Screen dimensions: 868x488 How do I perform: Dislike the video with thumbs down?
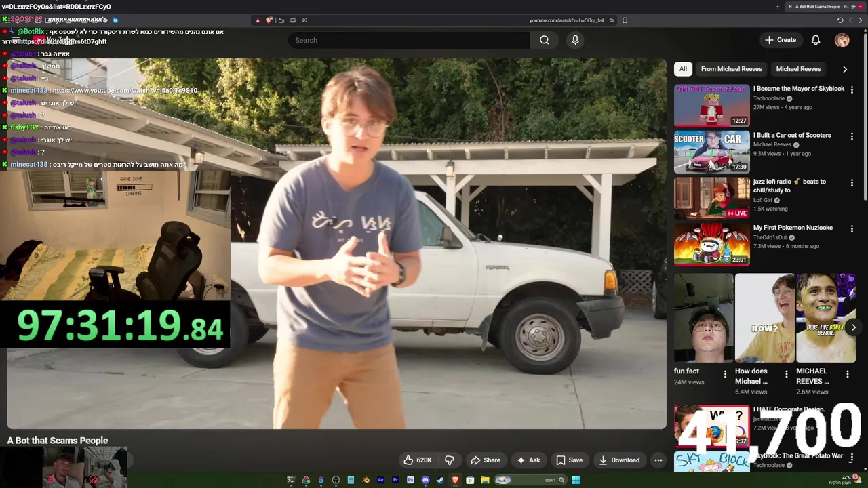tap(449, 460)
